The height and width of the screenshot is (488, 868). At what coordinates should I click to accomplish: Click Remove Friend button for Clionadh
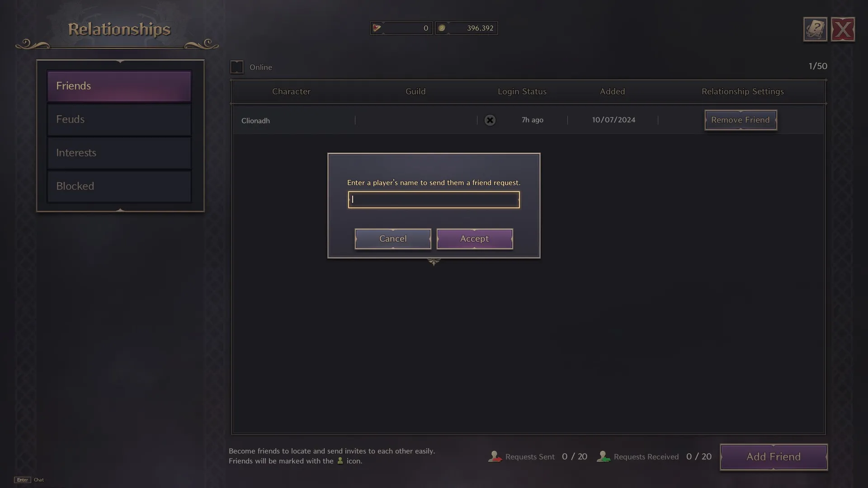point(741,120)
